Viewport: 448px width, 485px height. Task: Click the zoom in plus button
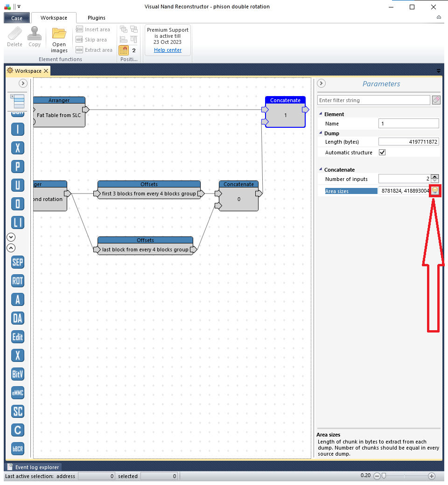click(x=432, y=476)
